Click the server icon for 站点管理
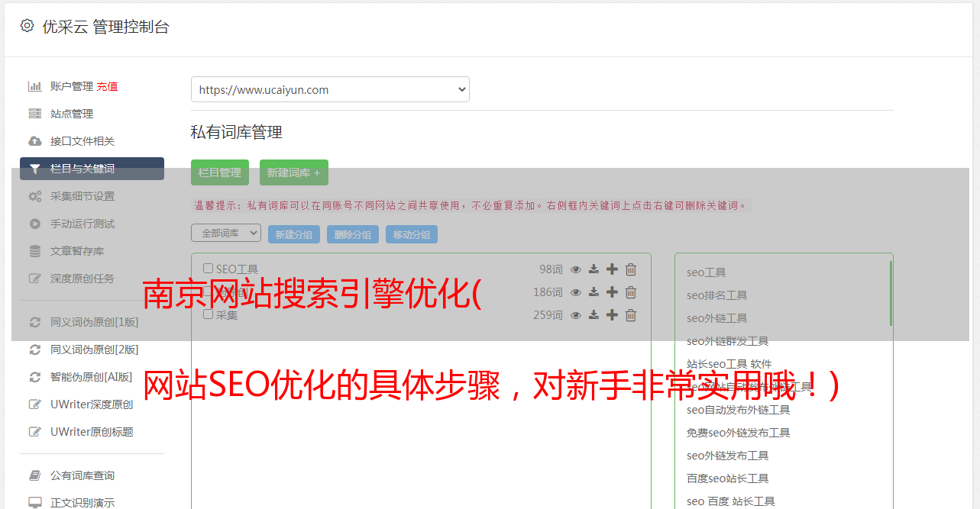Image resolution: width=980 pixels, height=509 pixels. [35, 114]
